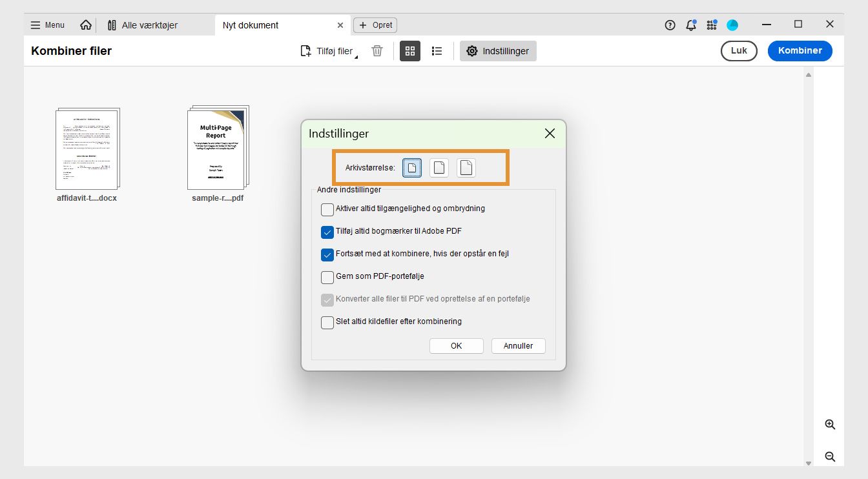Open the help question mark icon
Screen dimensions: 868x479
[670, 25]
